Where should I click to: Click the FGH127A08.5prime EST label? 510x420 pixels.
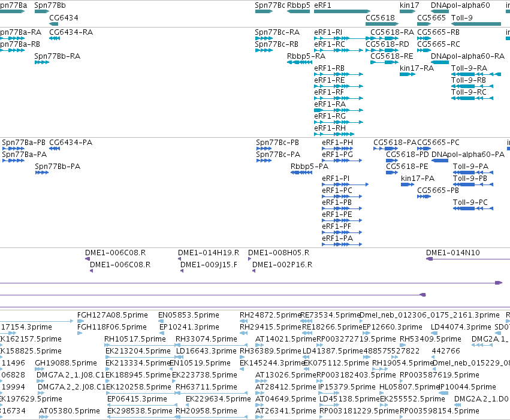point(113,315)
